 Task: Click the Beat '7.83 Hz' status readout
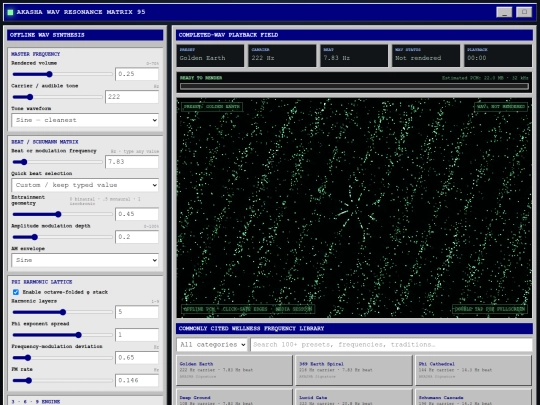[354, 55]
